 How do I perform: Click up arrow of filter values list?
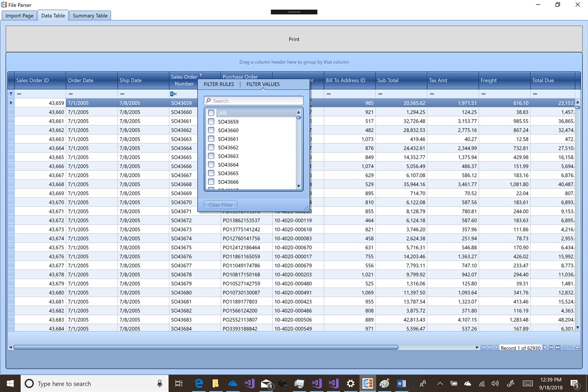click(298, 112)
